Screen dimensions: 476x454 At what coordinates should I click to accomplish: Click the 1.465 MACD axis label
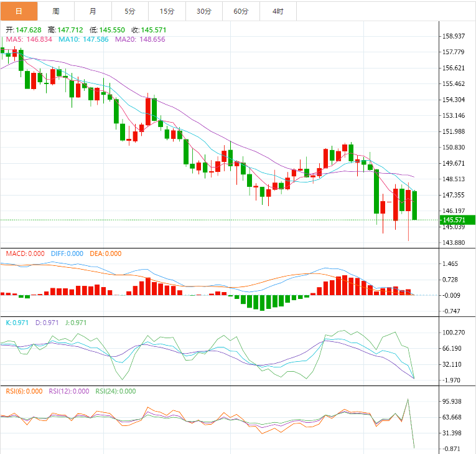tap(450, 264)
